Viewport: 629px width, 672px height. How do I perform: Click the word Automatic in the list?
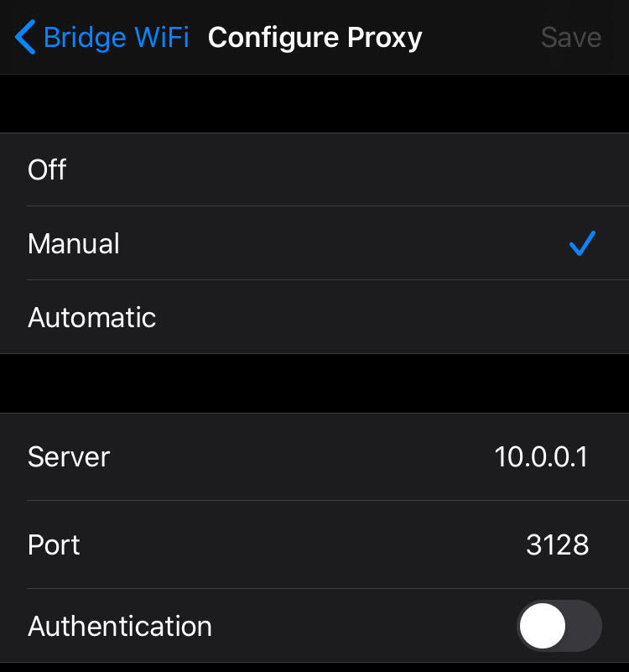[x=91, y=318]
